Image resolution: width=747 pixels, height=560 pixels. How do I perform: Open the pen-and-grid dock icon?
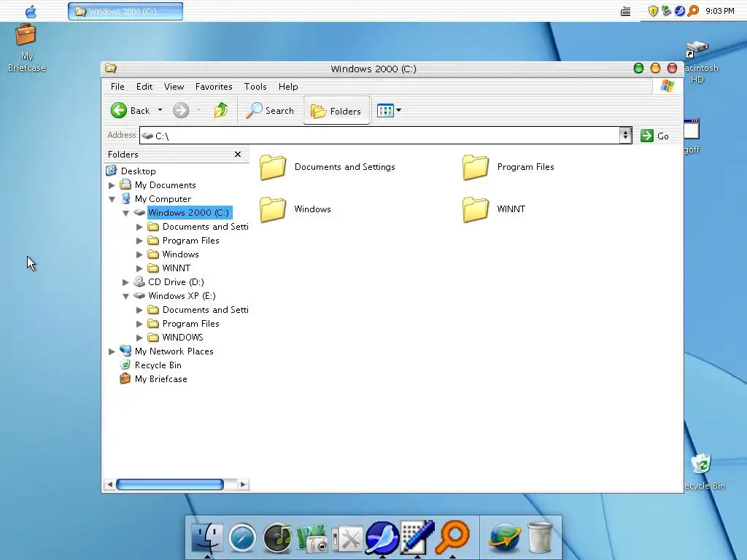417,537
